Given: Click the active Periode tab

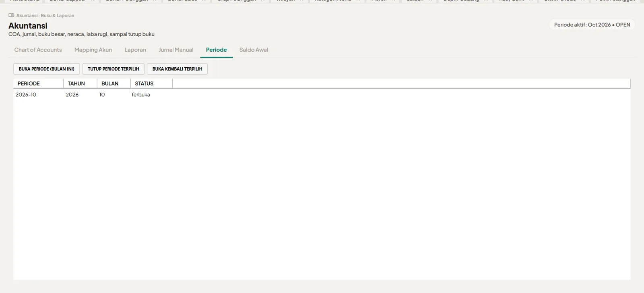Looking at the screenshot, I should coord(217,50).
